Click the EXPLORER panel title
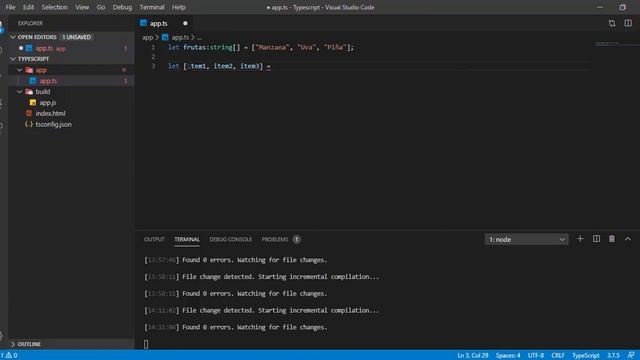The width and height of the screenshot is (640, 360). (30, 24)
